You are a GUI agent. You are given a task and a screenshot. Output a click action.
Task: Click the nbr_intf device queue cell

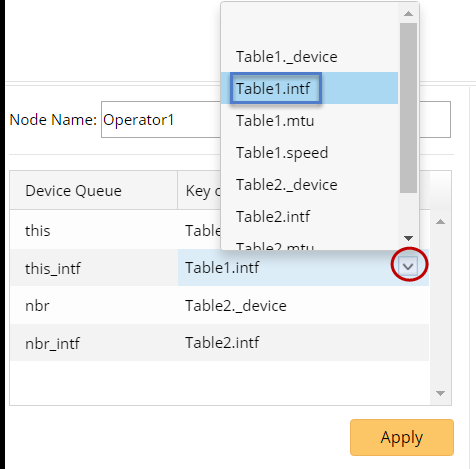tap(94, 343)
